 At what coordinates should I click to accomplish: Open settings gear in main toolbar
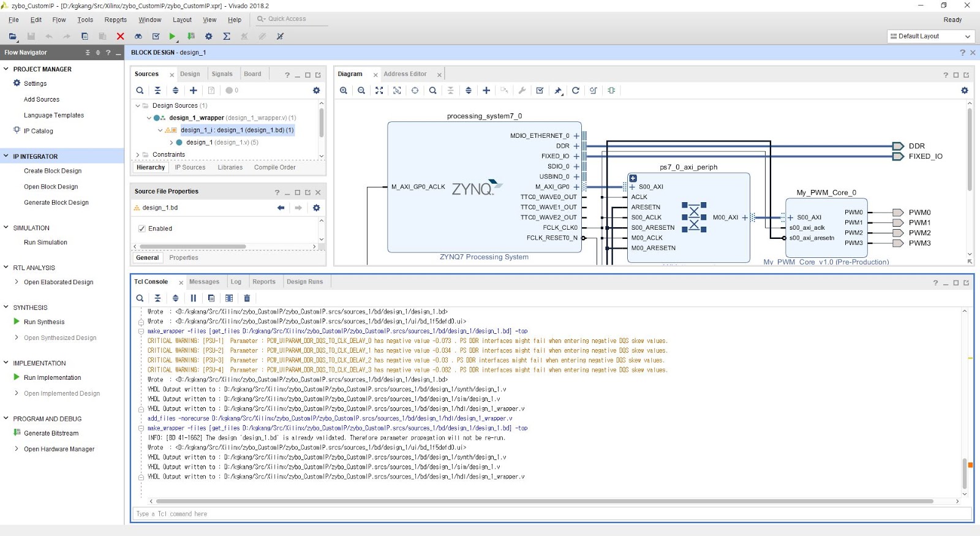pyautogui.click(x=209, y=36)
